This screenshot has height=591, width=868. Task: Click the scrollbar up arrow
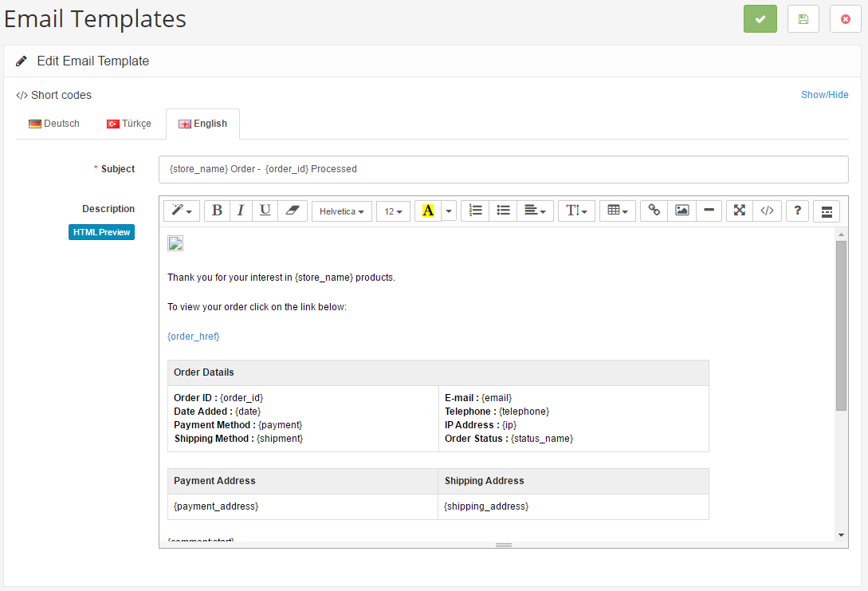[x=841, y=234]
